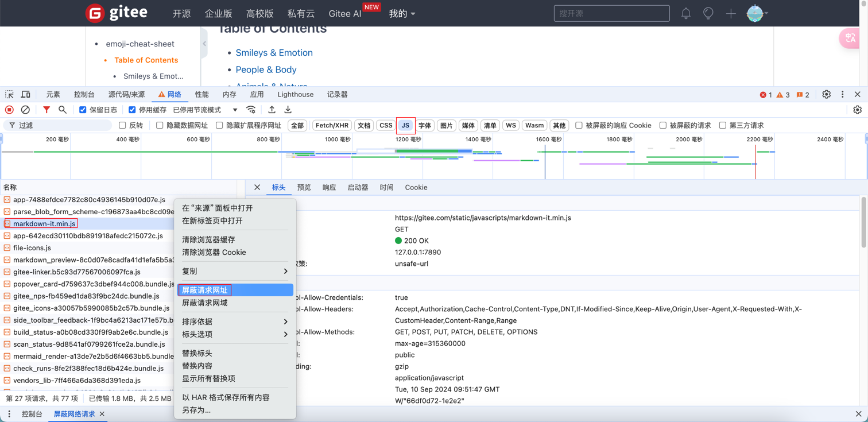Select 屏蔽请求网址 in context menu
This screenshot has height=422, width=868.
pos(235,290)
